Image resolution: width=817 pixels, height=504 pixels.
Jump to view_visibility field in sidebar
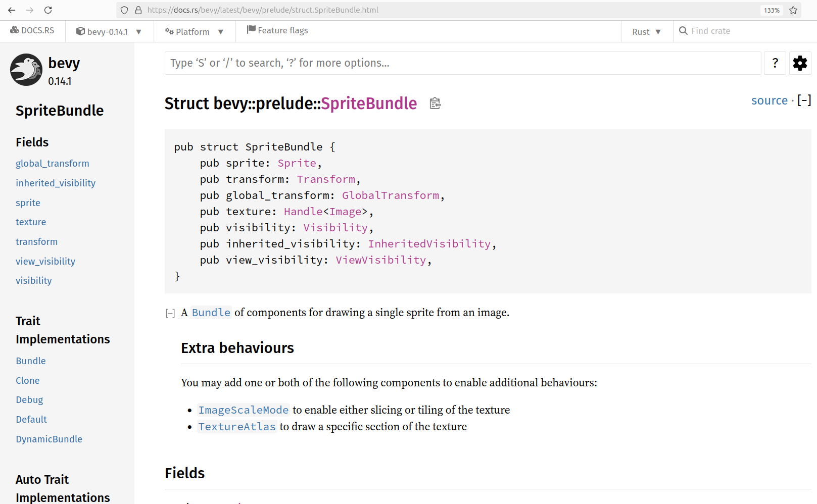click(x=45, y=261)
